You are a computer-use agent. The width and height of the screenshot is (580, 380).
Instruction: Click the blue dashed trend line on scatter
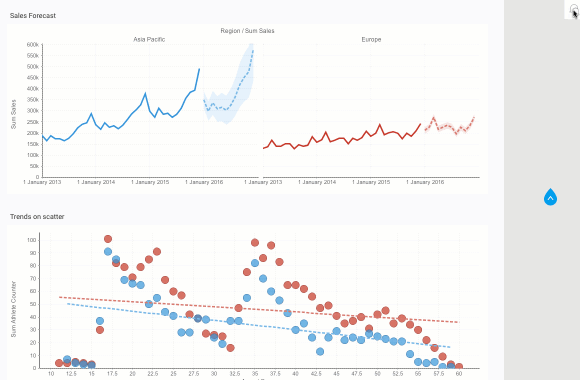click(x=259, y=326)
